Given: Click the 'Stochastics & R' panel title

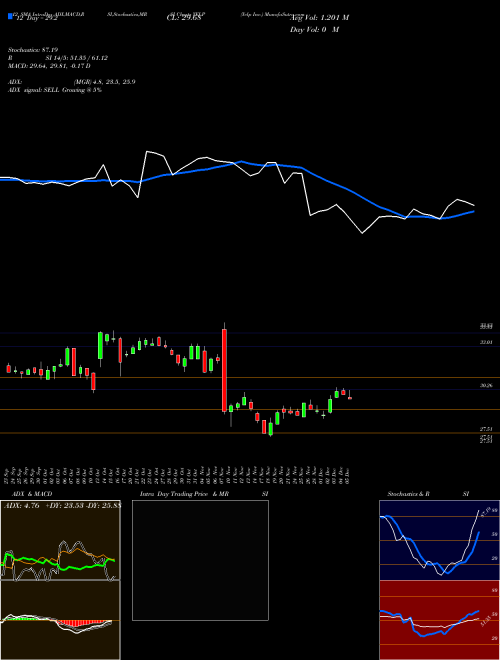Looking at the screenshot, I should tap(409, 494).
